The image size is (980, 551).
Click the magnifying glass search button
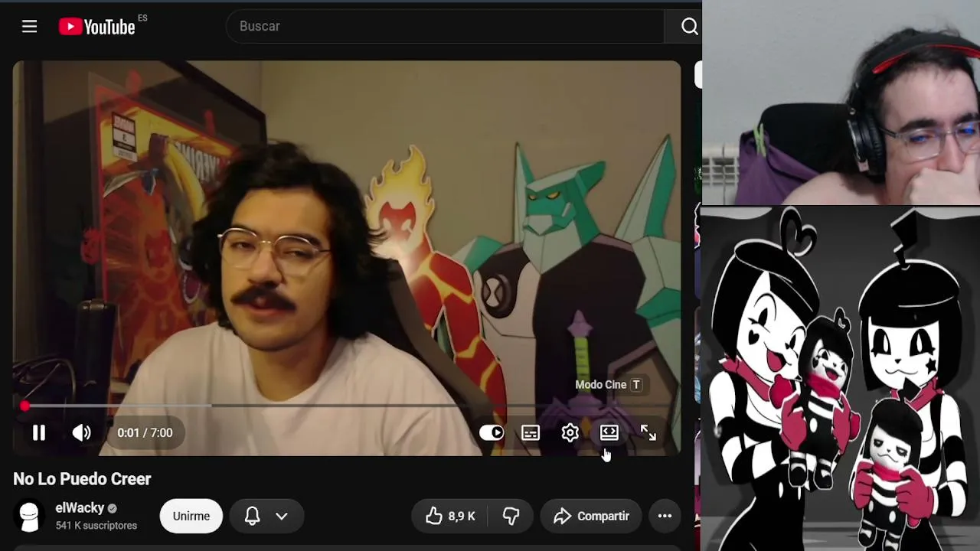coord(689,27)
